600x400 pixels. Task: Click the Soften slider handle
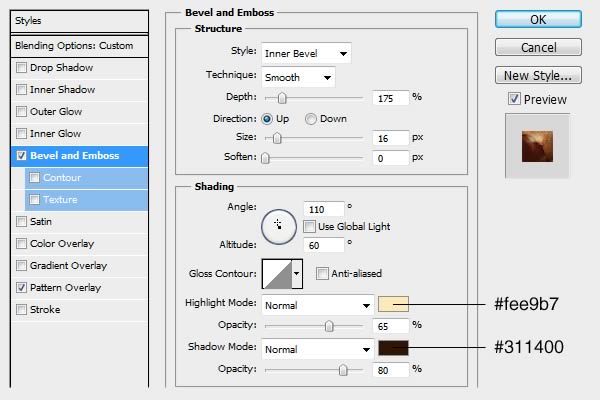coord(265,158)
